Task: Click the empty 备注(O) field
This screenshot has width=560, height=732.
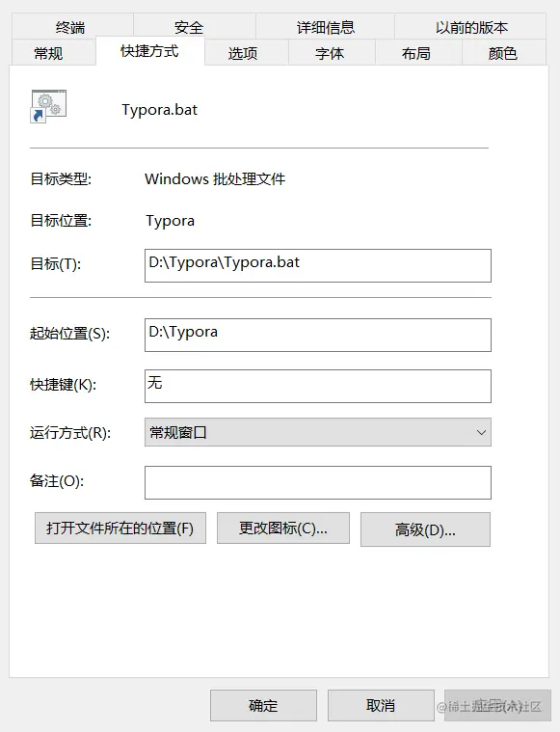Action: tap(318, 483)
